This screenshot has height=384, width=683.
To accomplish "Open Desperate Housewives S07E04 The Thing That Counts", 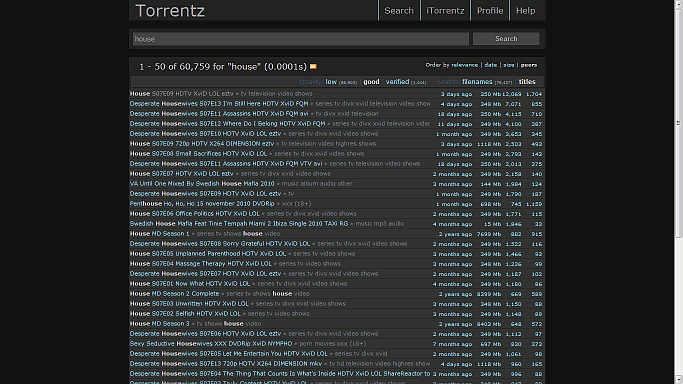I will tap(280, 374).
